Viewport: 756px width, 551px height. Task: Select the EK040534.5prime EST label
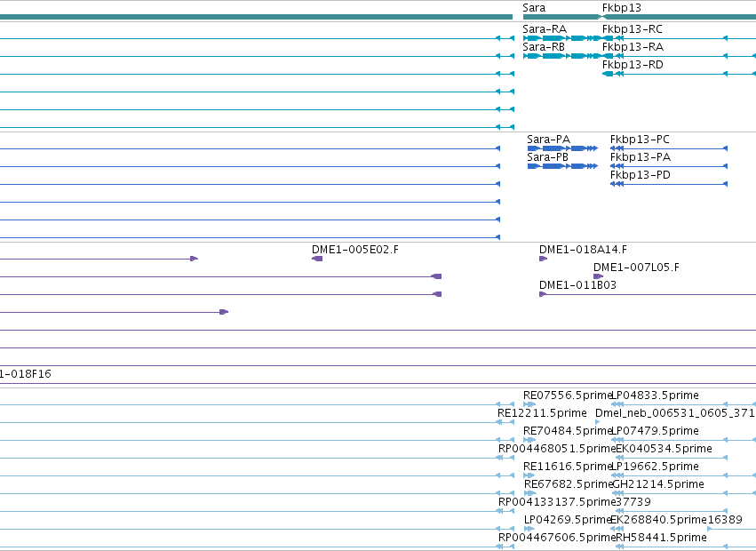[664, 449]
